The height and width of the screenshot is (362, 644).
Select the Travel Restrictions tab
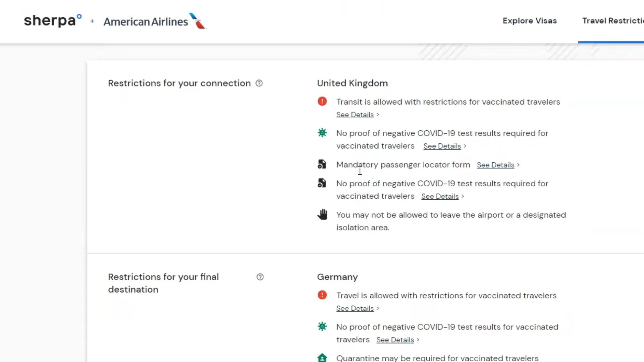click(x=612, y=21)
